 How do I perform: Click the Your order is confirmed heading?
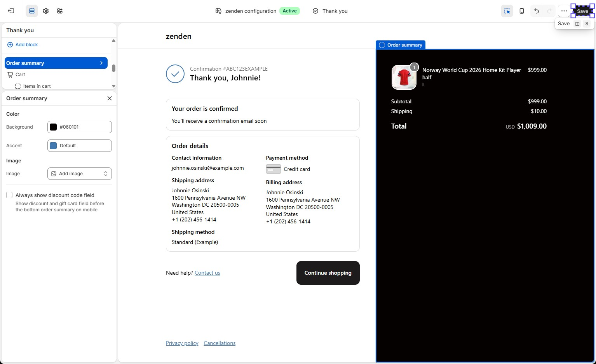pos(205,109)
